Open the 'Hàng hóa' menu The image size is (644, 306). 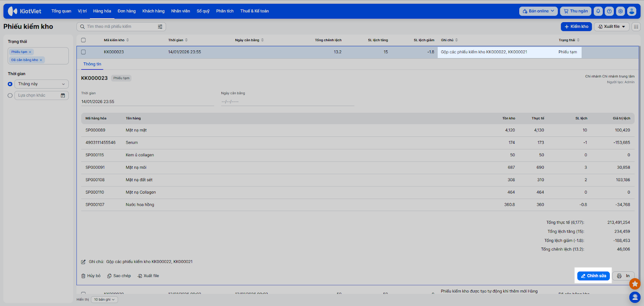click(x=102, y=11)
